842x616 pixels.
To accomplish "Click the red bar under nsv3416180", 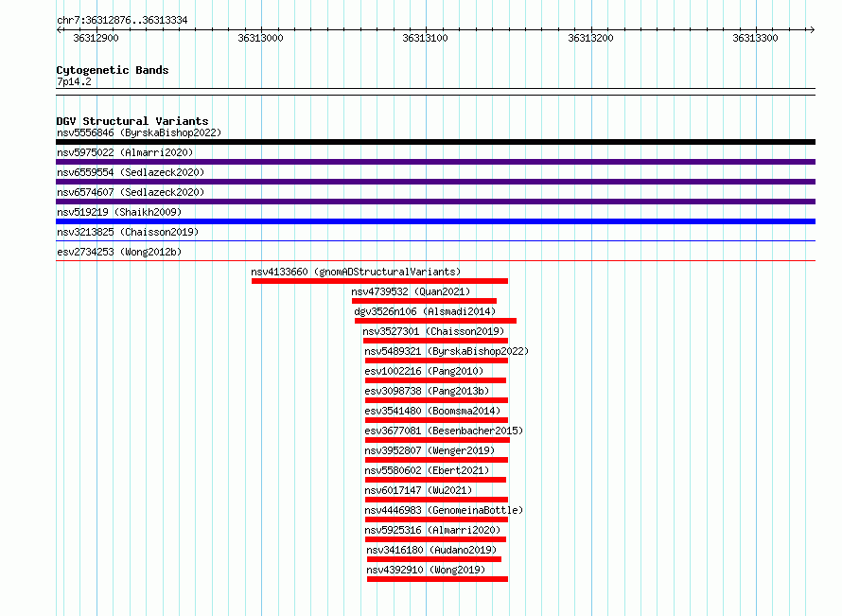I will click(x=434, y=559).
